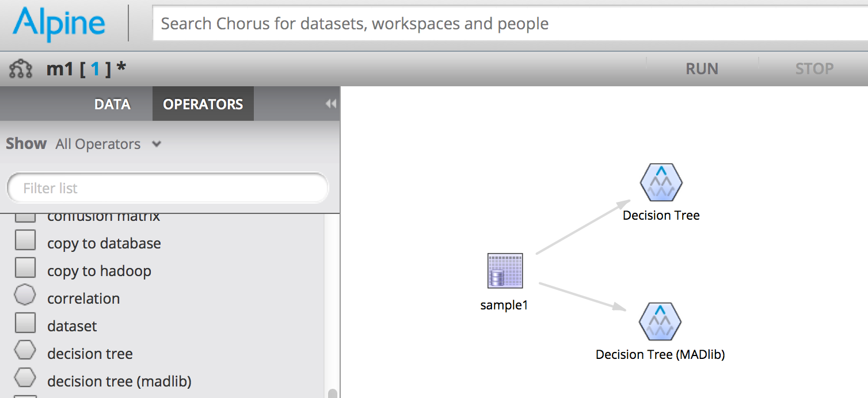The height and width of the screenshot is (398, 868).
Task: Switch to the DATA tab
Action: pos(112,104)
